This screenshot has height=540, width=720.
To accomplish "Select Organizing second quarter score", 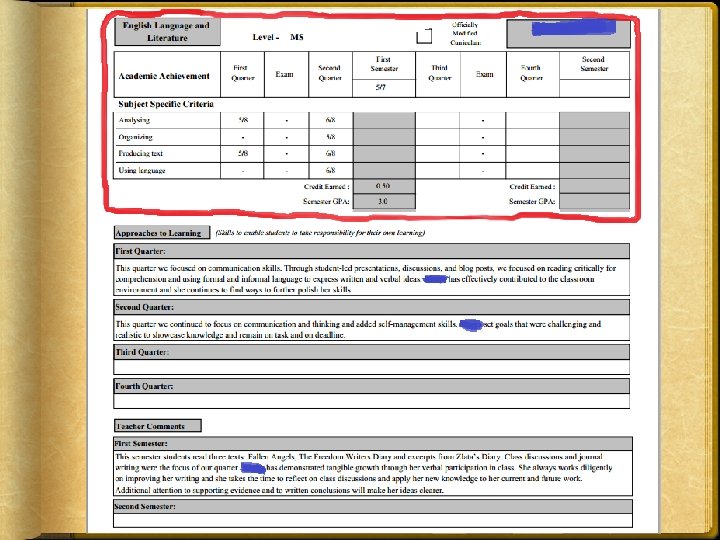I will point(330,137).
